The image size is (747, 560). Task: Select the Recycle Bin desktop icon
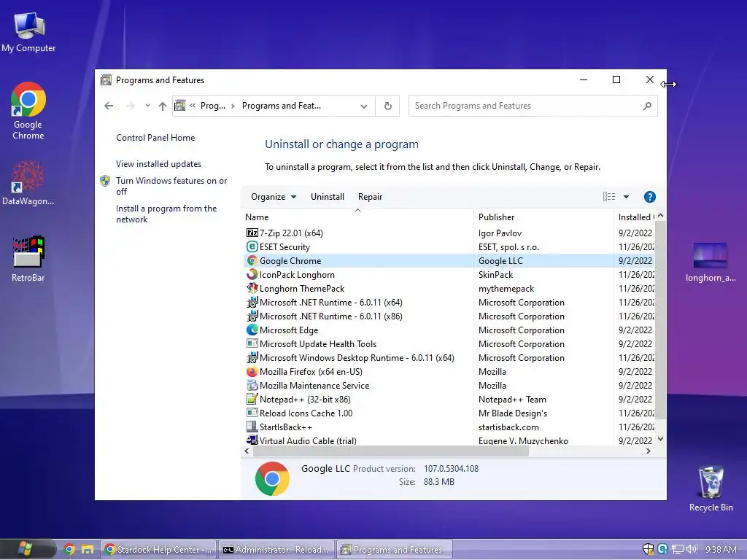pyautogui.click(x=711, y=489)
